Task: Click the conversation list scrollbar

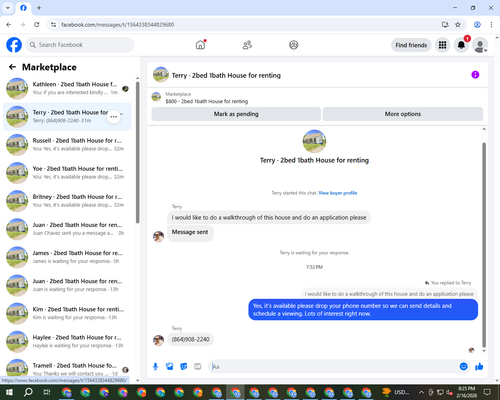Action: 138,152
